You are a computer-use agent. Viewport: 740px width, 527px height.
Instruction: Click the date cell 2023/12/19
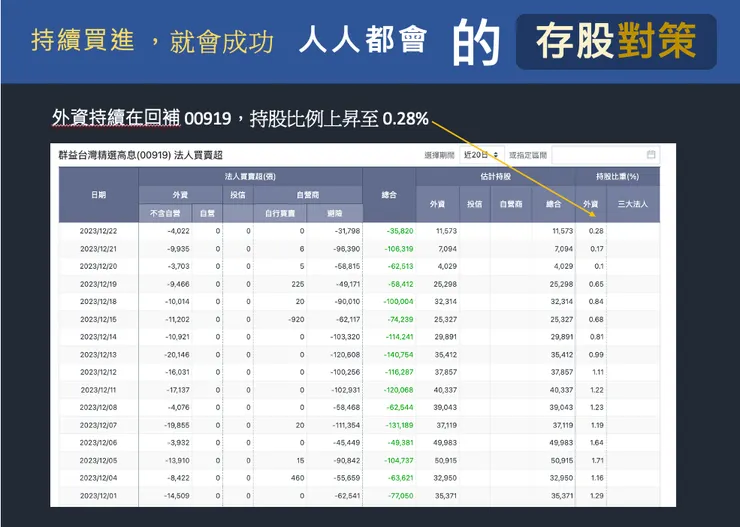click(x=98, y=284)
